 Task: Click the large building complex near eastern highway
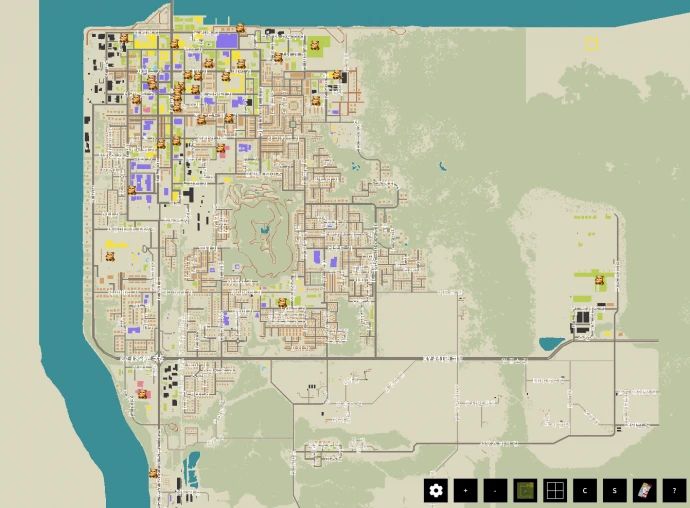(x=581, y=322)
